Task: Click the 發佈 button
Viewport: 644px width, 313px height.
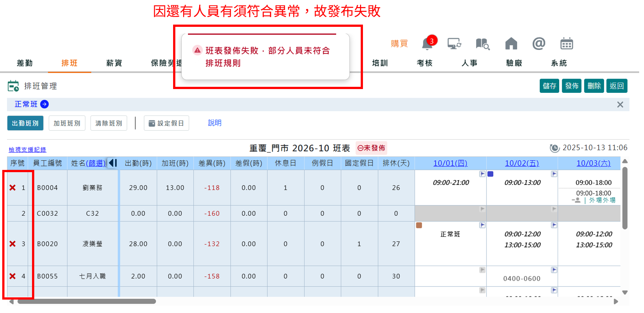Action: (572, 86)
